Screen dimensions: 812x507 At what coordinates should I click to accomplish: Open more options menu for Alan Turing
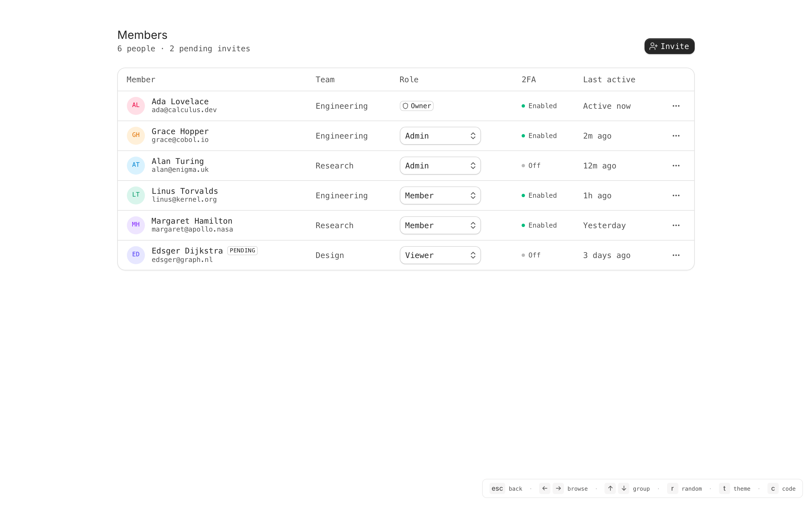[676, 166]
